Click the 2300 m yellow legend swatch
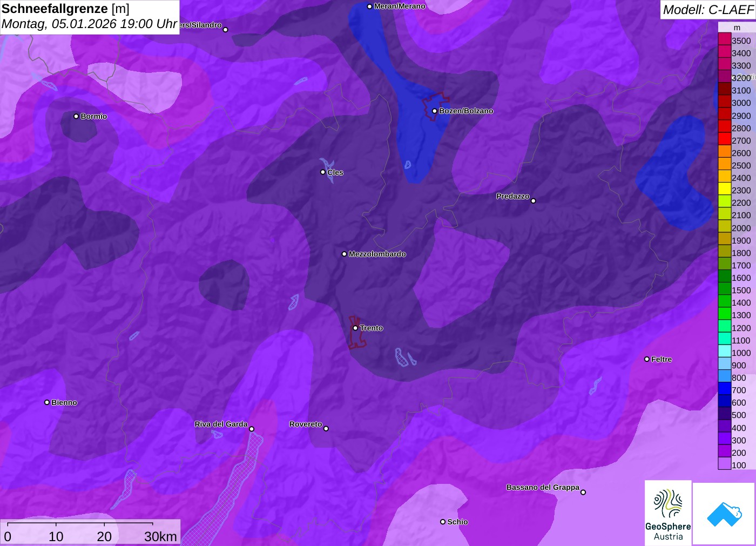This screenshot has height=546, width=756. 725,189
